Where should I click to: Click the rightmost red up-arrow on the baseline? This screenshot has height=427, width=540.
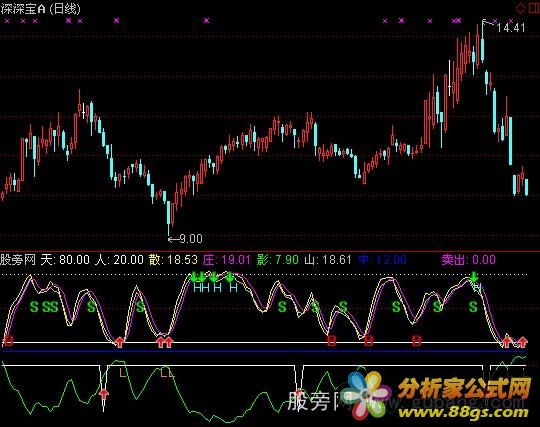click(523, 342)
